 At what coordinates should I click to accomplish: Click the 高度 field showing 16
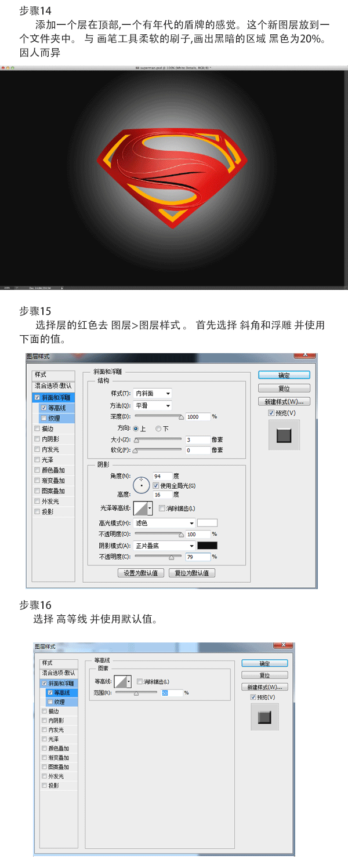pyautogui.click(x=162, y=495)
